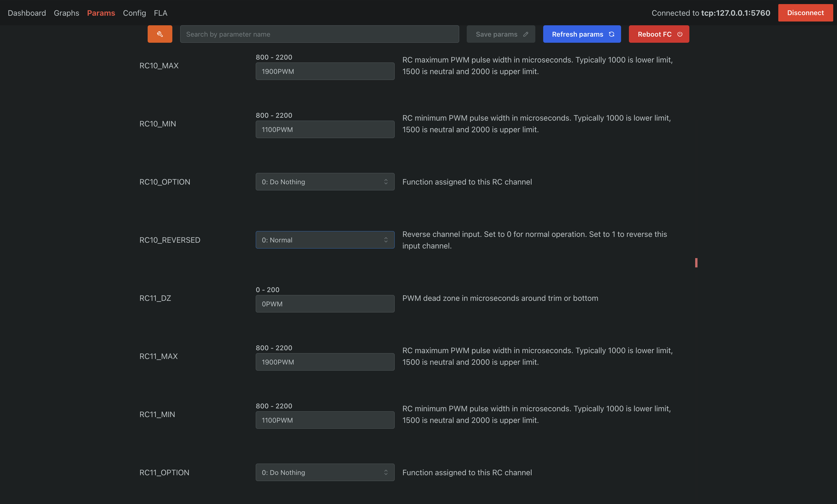This screenshot has height=504, width=837.
Task: Click the refresh arrows icon in Refresh params
Action: point(611,34)
